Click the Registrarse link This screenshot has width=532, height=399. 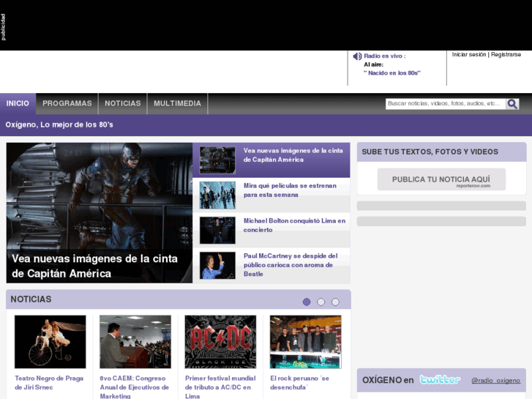pos(506,54)
